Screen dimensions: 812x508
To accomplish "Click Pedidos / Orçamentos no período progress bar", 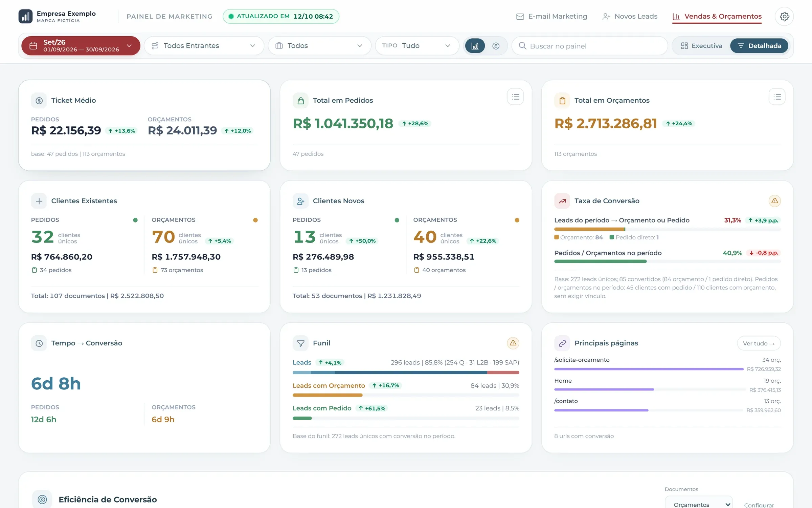I will tap(667, 261).
